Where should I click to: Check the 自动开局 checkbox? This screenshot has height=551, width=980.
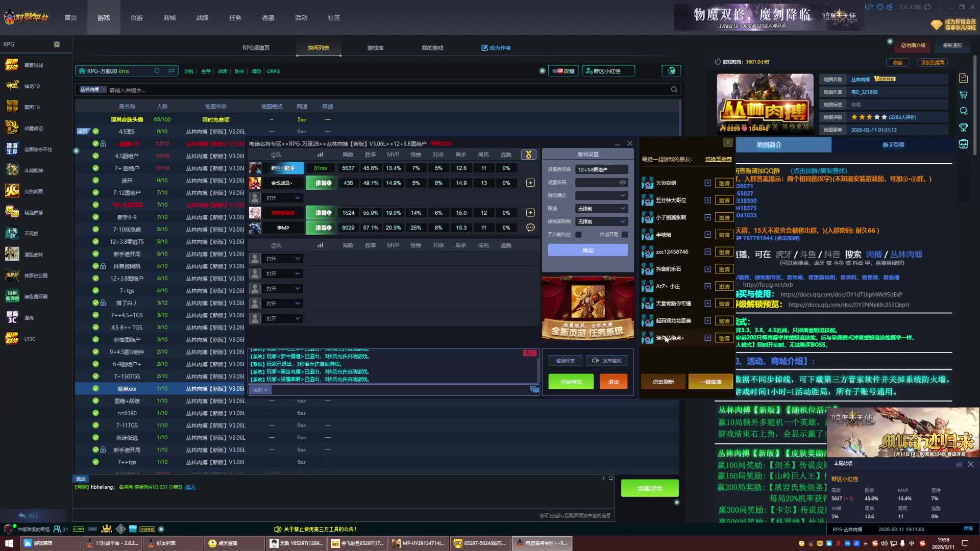tap(624, 235)
